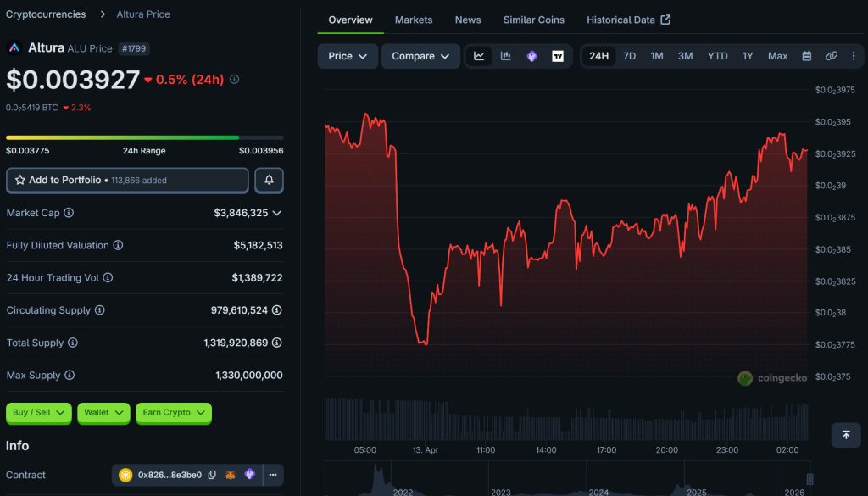Open the Historical Data tab
The image size is (868, 496).
coord(622,19)
